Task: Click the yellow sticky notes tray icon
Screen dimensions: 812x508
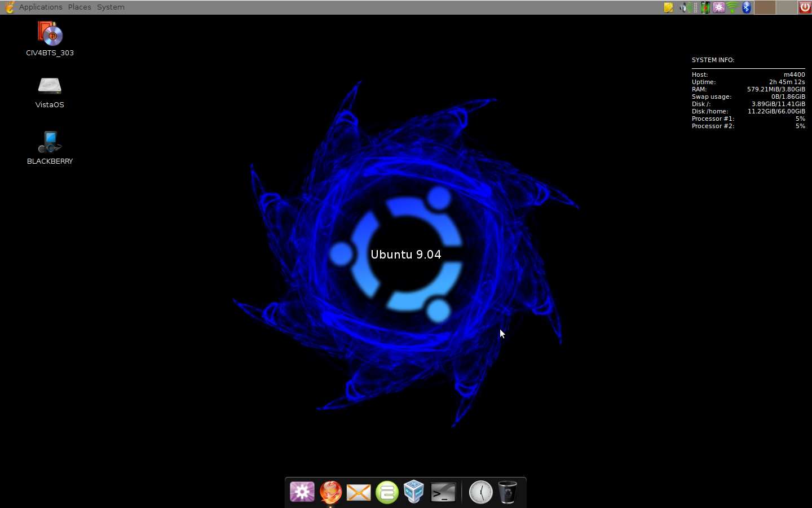Action: pyautogui.click(x=669, y=7)
